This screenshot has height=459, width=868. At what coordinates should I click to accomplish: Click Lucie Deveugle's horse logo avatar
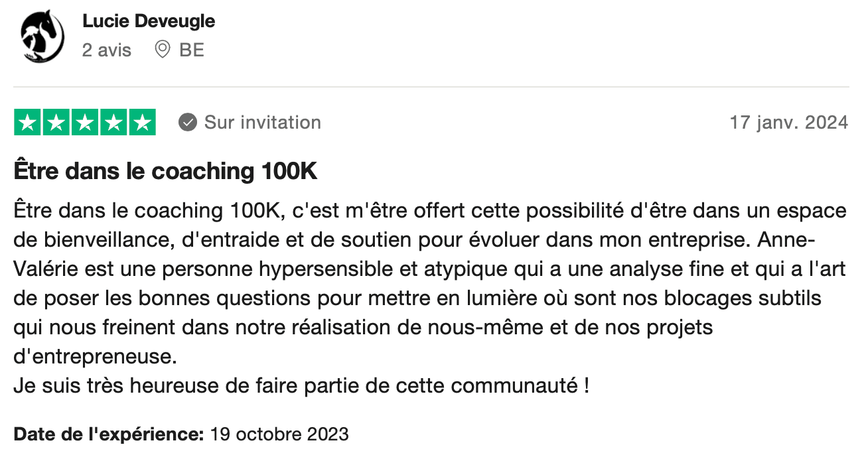point(42,36)
